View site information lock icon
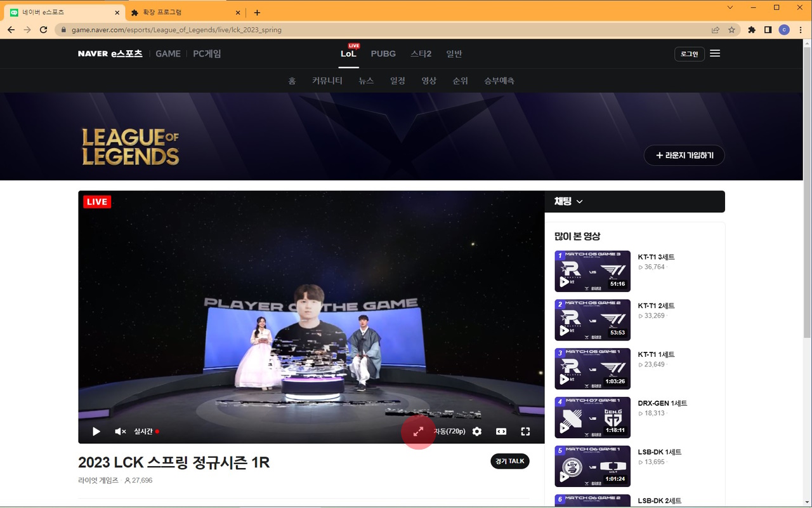This screenshot has width=812, height=508. [x=63, y=30]
